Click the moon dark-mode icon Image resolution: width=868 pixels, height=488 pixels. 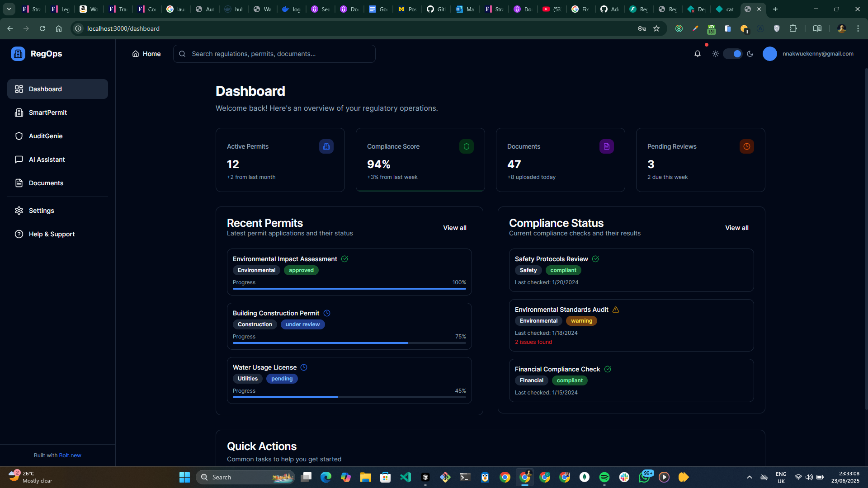tap(750, 54)
